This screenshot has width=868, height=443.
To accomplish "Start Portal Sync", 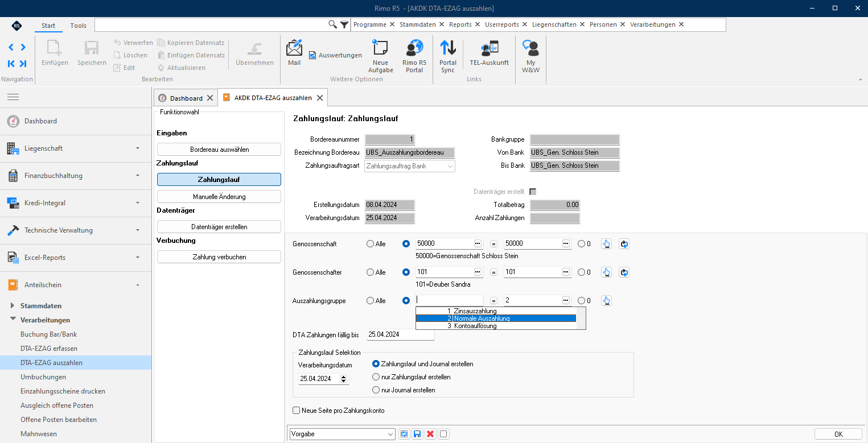I will [448, 56].
